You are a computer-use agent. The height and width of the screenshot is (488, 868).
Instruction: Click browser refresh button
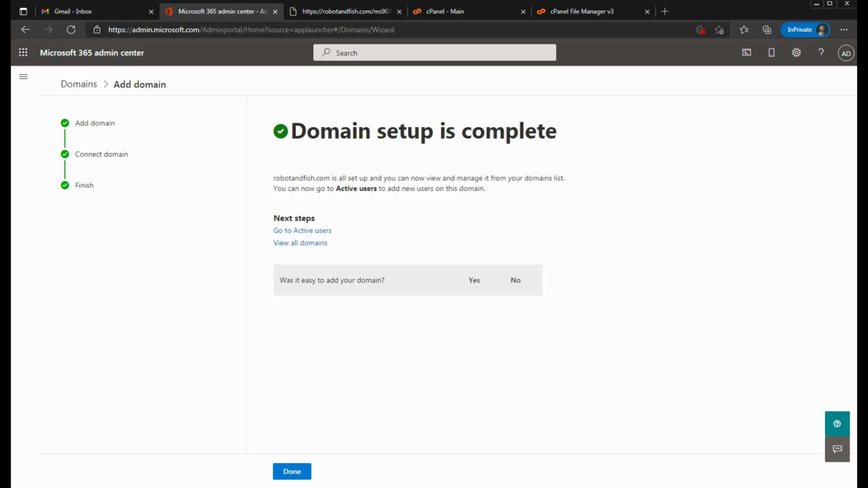click(71, 30)
